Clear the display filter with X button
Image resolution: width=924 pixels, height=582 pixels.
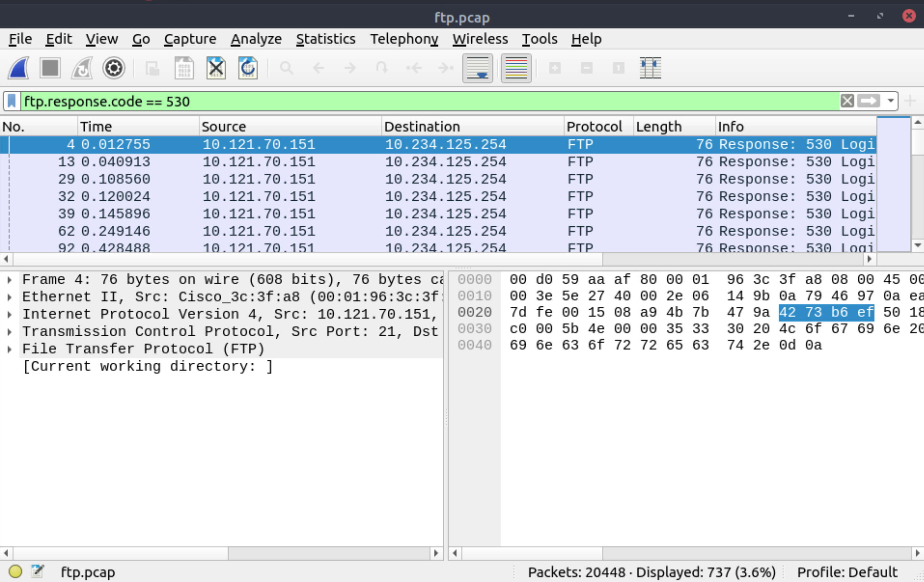(x=847, y=101)
